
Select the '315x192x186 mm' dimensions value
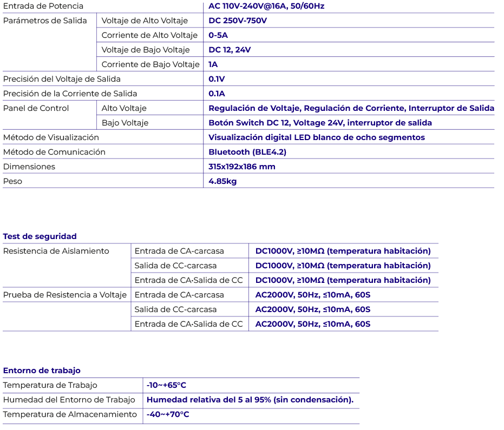point(241,167)
